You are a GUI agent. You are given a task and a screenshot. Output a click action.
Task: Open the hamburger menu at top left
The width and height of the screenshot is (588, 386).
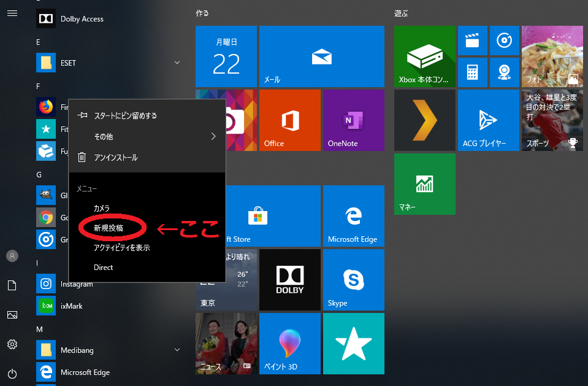pyautogui.click(x=12, y=14)
